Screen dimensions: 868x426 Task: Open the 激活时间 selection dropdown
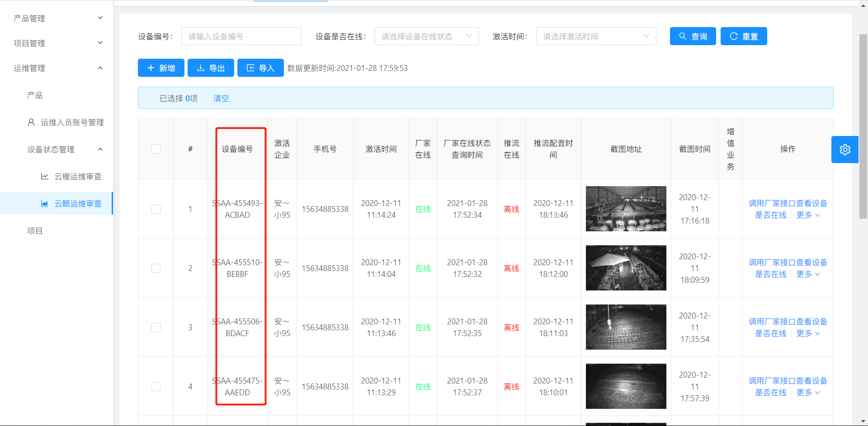(596, 36)
